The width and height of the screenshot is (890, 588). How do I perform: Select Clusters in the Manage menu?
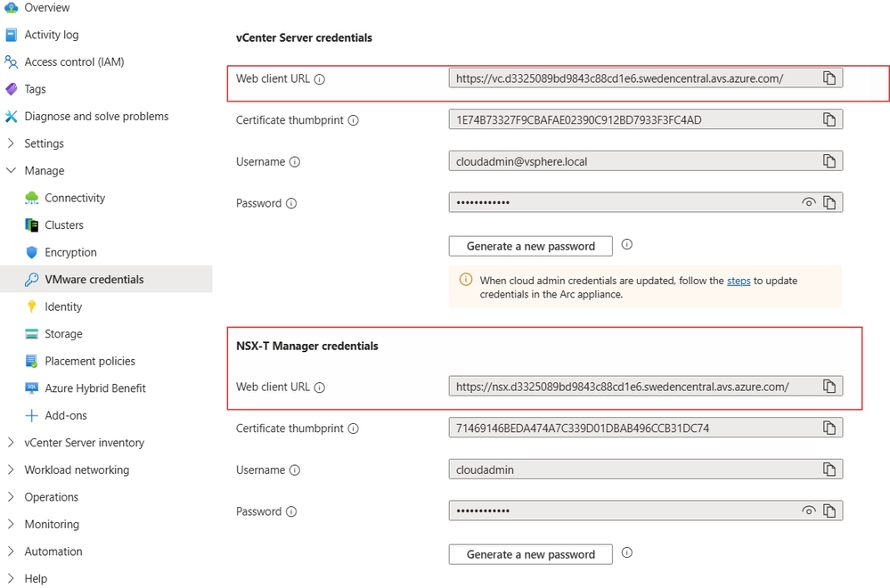(64, 225)
